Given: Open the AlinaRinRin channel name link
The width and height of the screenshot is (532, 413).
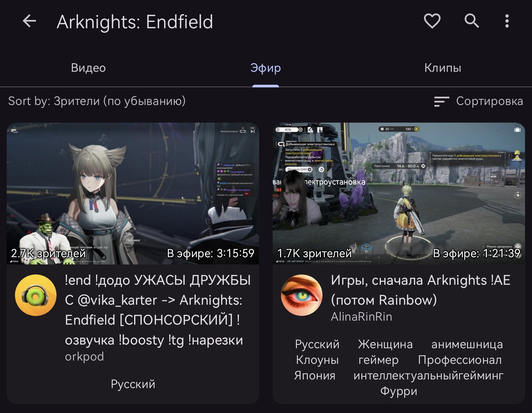Looking at the screenshot, I should [x=361, y=317].
